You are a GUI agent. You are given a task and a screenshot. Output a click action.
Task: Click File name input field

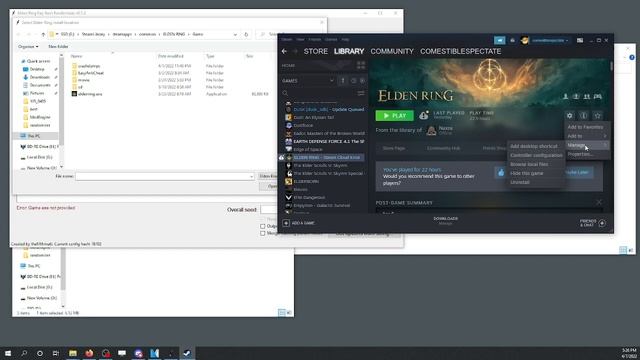[164, 176]
